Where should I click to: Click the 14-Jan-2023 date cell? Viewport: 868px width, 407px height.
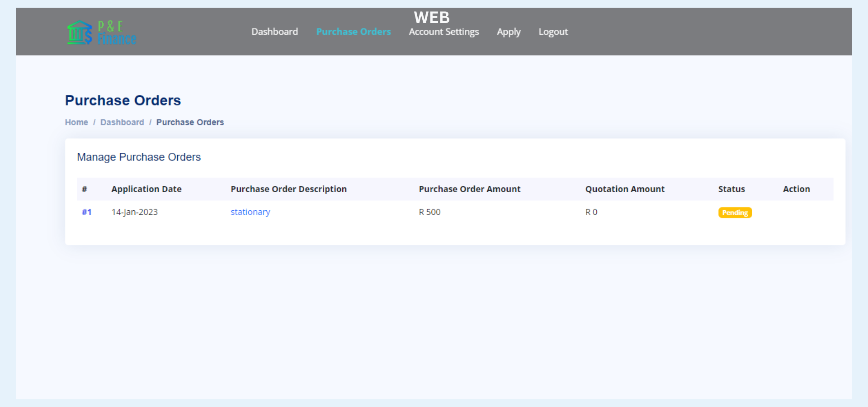point(135,212)
